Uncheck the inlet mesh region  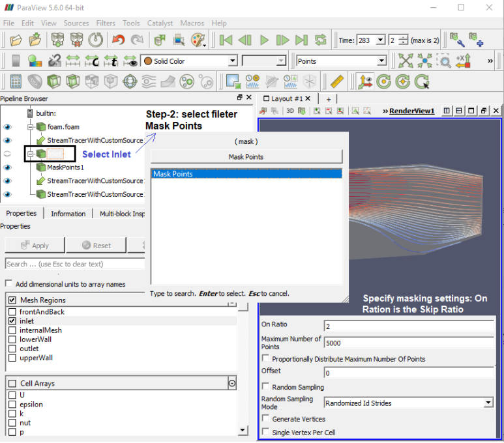point(12,321)
